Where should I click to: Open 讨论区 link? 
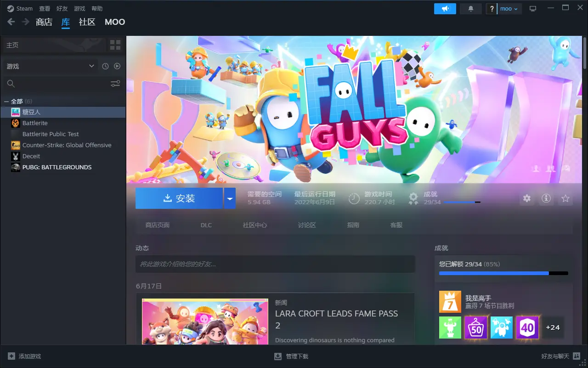pos(307,225)
